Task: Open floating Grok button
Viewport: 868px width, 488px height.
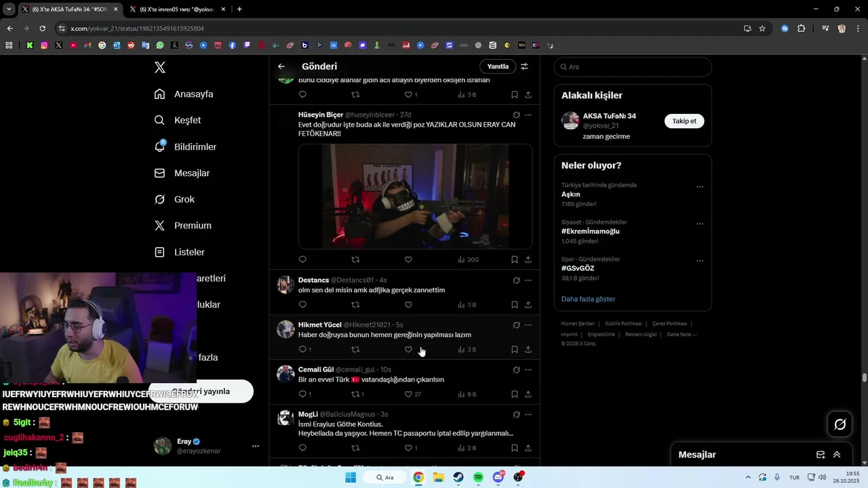Action: [x=840, y=424]
